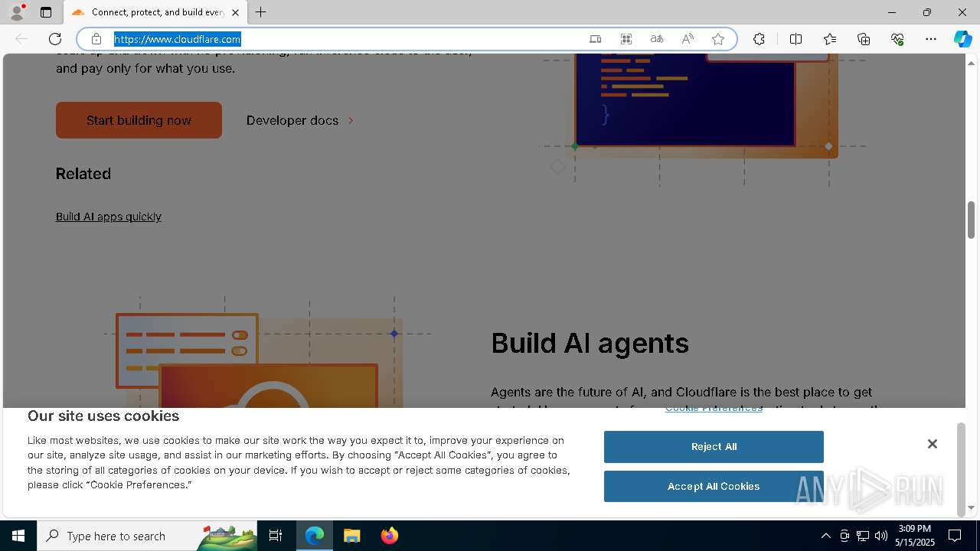Open the Windows Start menu

point(18,536)
